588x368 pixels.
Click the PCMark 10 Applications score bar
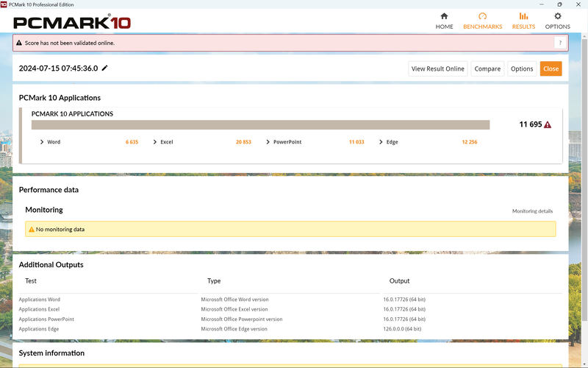260,124
